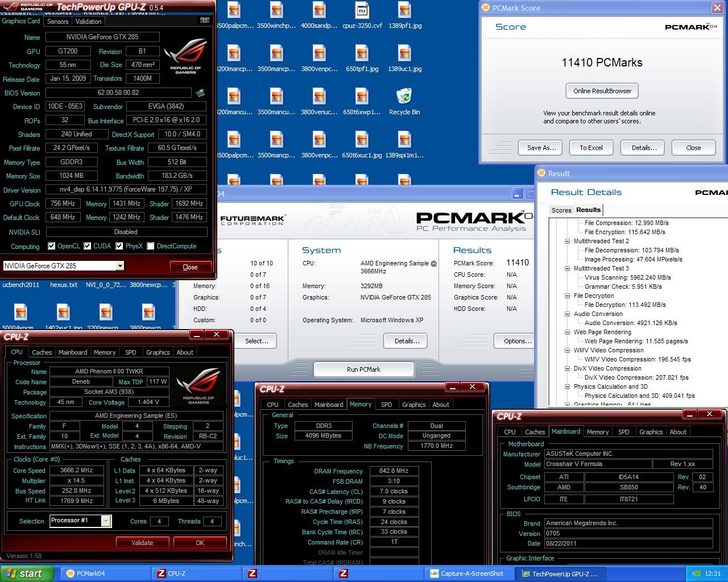Click the red Close button in GPU-Z
The width and height of the screenshot is (728, 582).
pyautogui.click(x=190, y=267)
